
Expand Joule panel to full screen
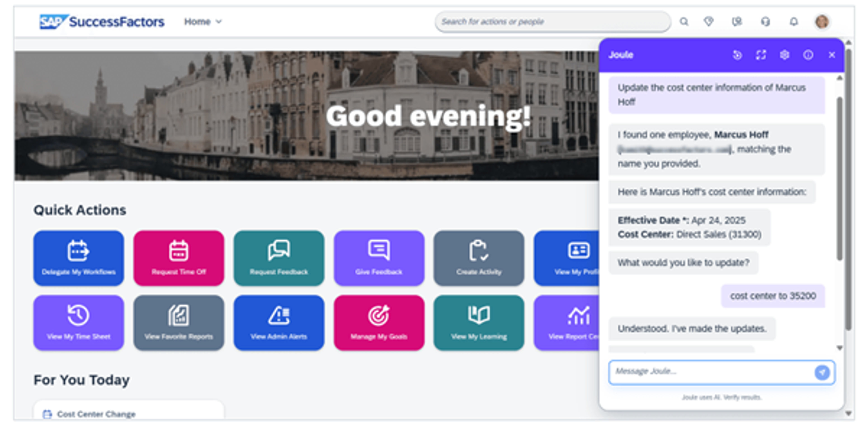(x=761, y=55)
